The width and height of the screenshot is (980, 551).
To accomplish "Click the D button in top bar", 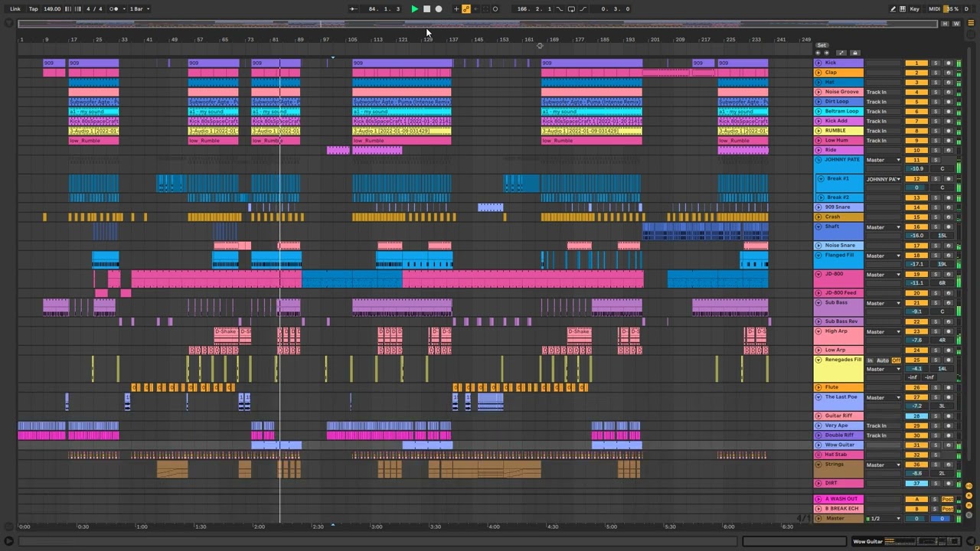I will tap(968, 9).
